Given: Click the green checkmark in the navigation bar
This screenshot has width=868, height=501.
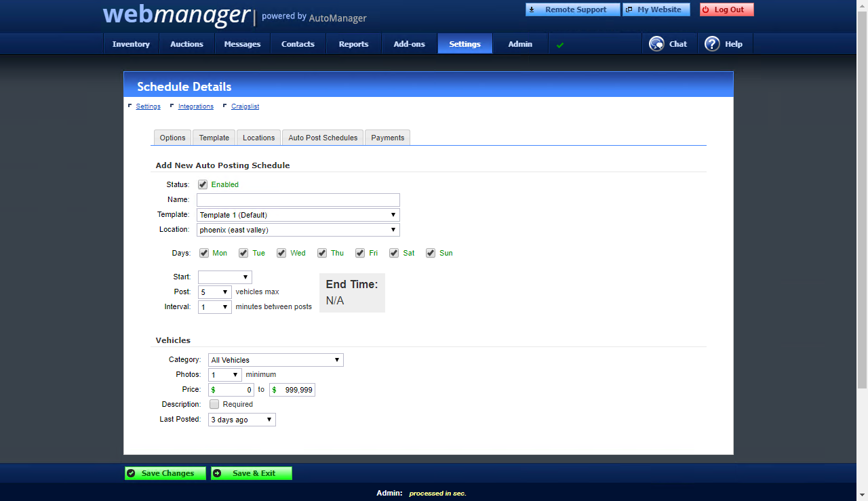Looking at the screenshot, I should pyautogui.click(x=559, y=44).
